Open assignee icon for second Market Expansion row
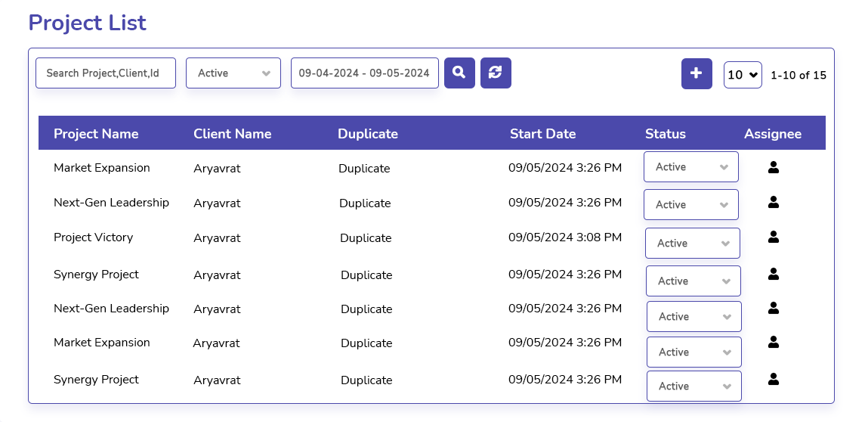The width and height of the screenshot is (868, 422). [774, 342]
